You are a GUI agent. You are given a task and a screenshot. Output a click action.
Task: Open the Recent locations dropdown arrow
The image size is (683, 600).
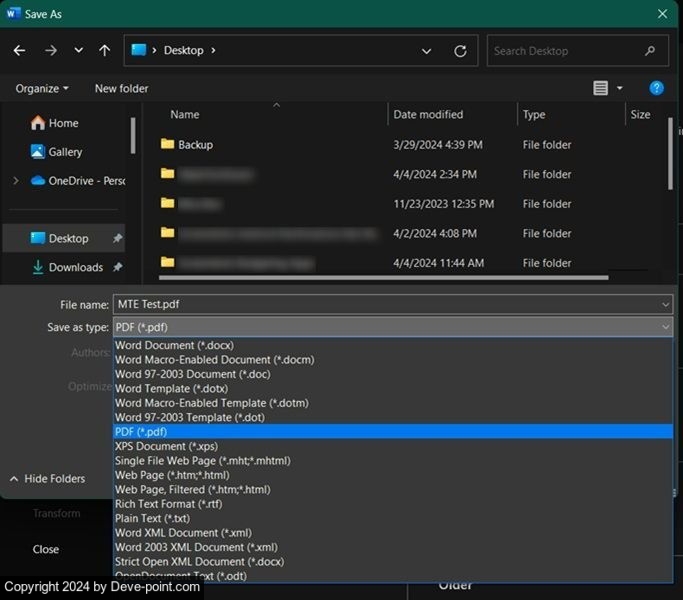78,51
